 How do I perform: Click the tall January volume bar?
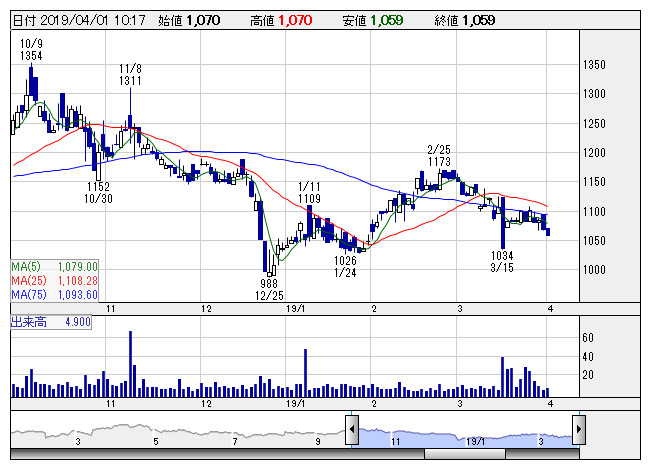pos(306,373)
